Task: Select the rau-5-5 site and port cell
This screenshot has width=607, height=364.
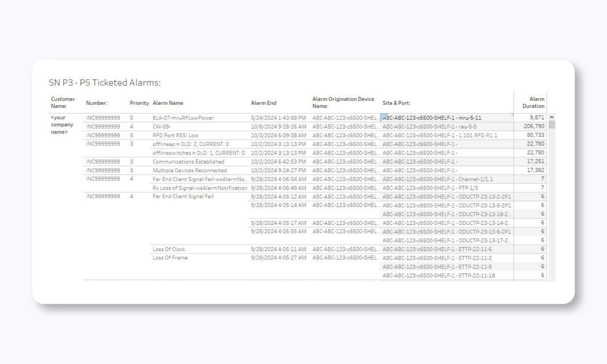Action: tap(429, 127)
